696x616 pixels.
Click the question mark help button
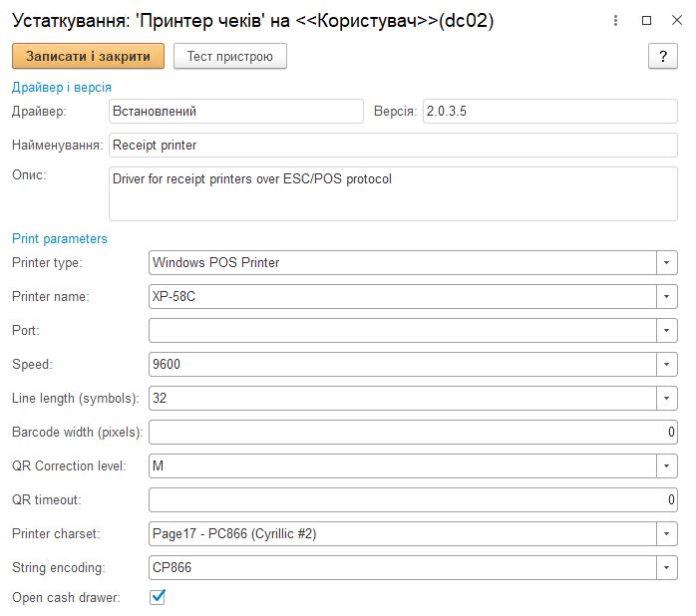(x=663, y=57)
